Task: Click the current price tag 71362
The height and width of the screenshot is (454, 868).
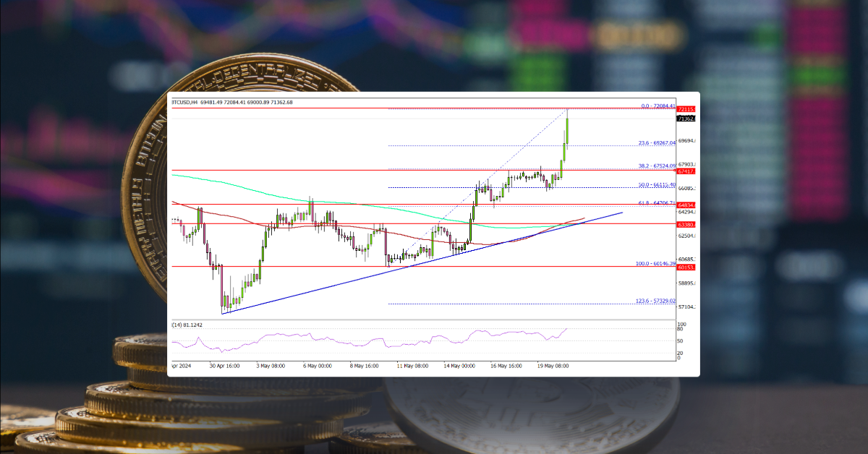Action: click(684, 119)
